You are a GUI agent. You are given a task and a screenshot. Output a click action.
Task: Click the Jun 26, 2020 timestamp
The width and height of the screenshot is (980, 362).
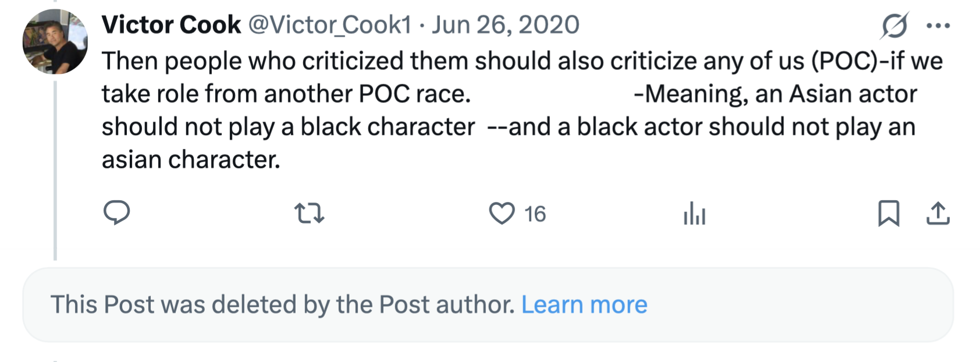pyautogui.click(x=506, y=25)
